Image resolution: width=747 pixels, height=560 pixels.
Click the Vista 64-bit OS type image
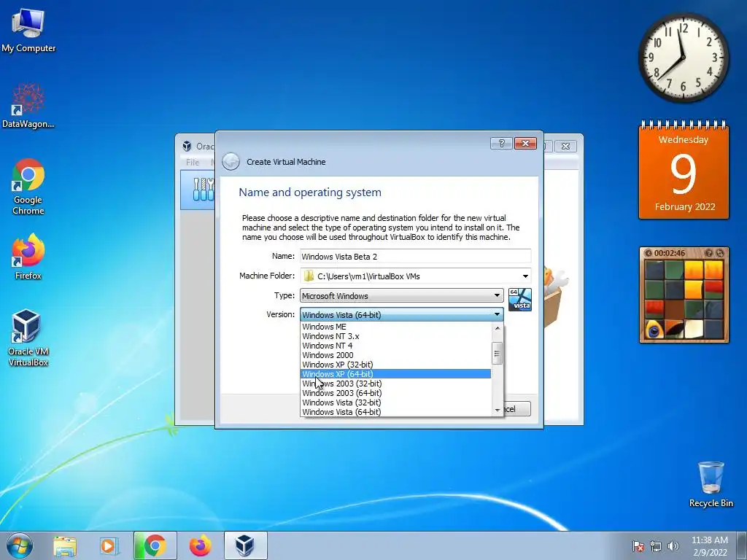click(x=519, y=300)
